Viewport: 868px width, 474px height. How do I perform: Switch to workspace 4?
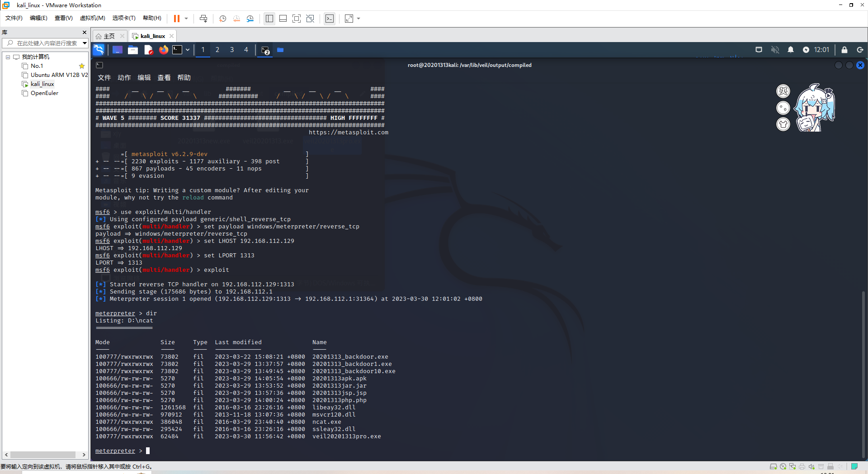[x=246, y=50]
